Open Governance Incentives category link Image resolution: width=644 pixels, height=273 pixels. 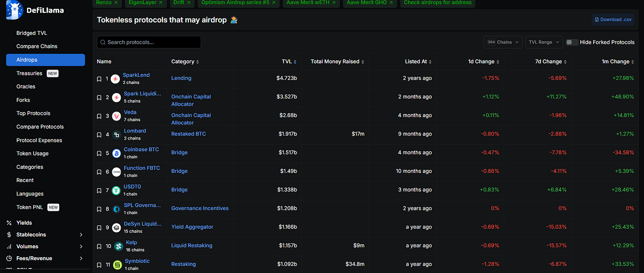(200, 208)
